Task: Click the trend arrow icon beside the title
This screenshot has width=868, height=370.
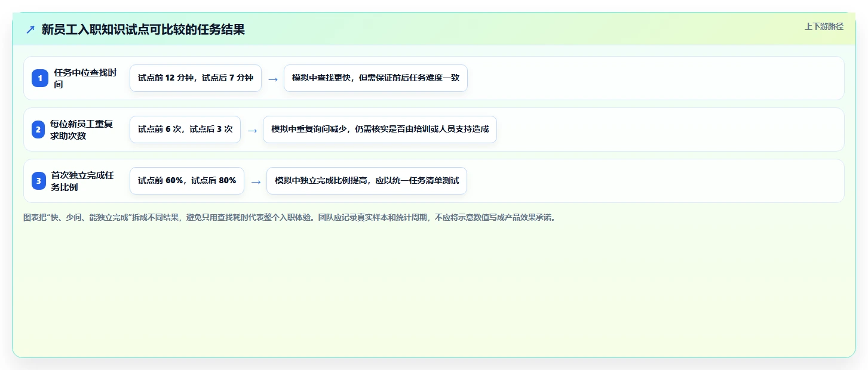Action: 30,29
